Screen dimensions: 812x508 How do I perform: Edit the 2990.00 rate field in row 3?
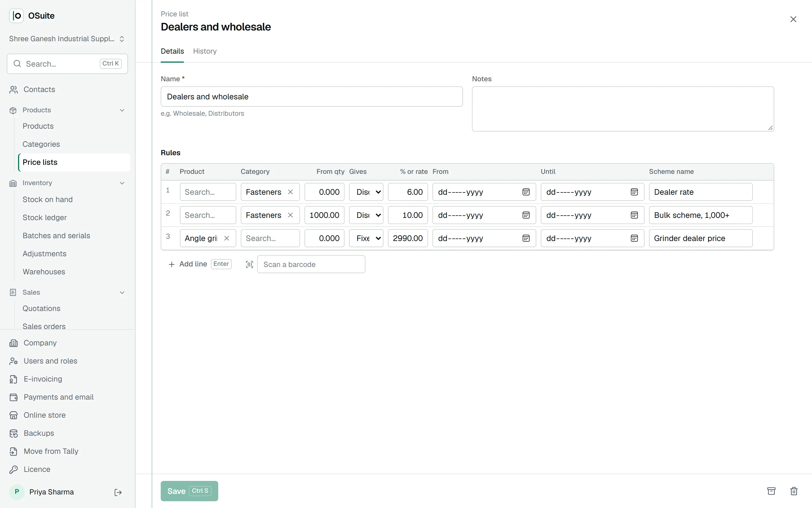tap(408, 238)
